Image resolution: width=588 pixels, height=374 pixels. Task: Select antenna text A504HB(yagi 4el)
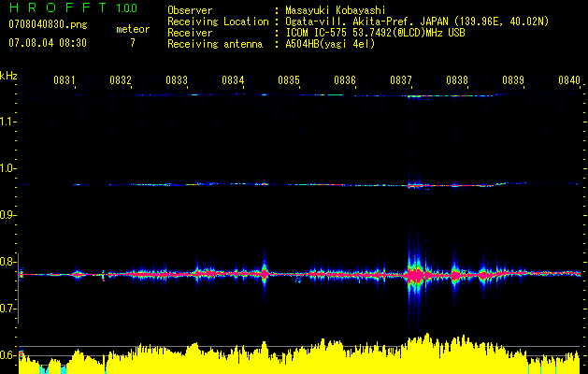[x=330, y=44]
